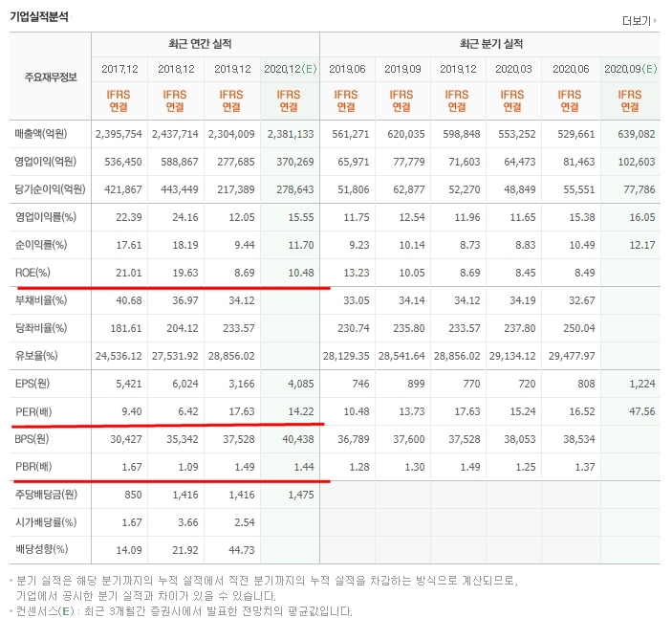Click the 당좌비율(%) row label

coord(41,328)
